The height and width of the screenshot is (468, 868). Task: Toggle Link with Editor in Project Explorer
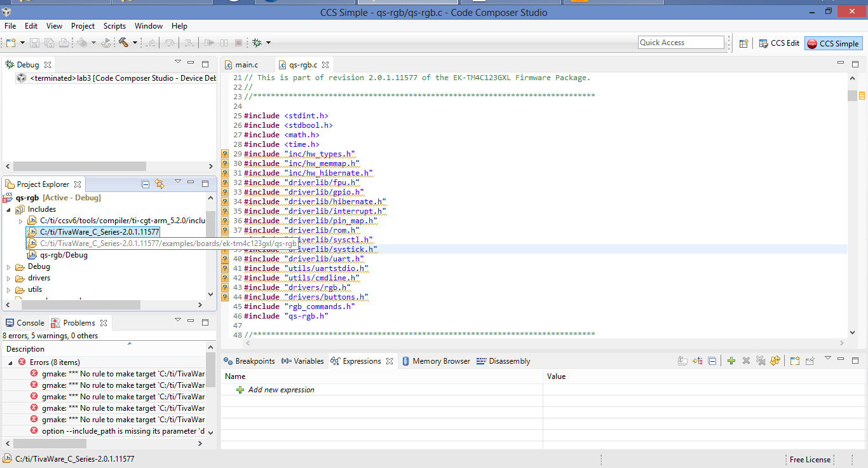point(161,184)
